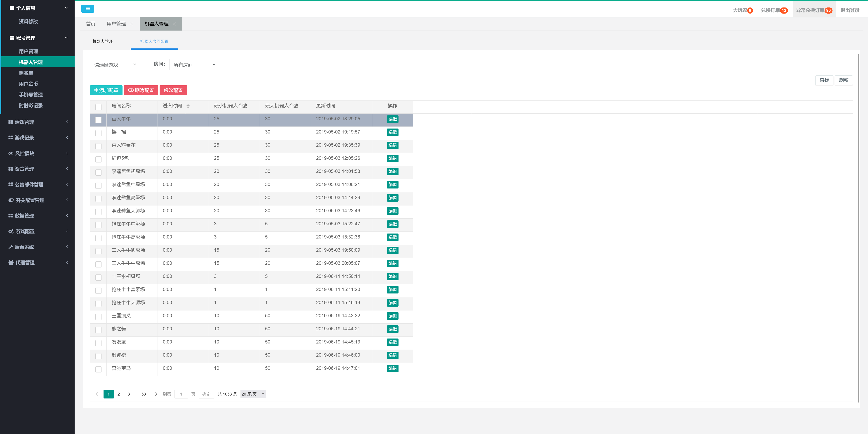Click the page number input field

pyautogui.click(x=181, y=394)
